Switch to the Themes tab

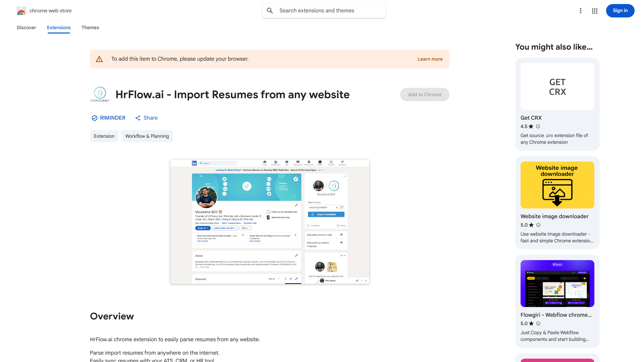click(90, 27)
